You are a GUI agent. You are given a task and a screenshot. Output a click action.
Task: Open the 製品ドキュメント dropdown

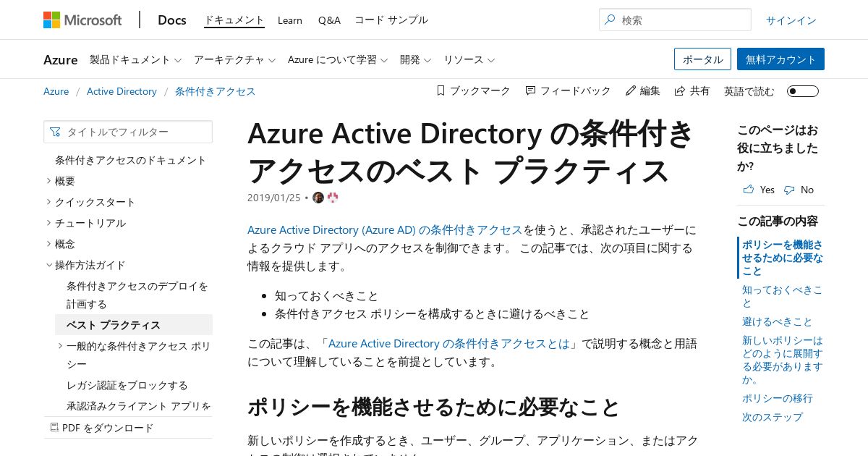point(135,59)
